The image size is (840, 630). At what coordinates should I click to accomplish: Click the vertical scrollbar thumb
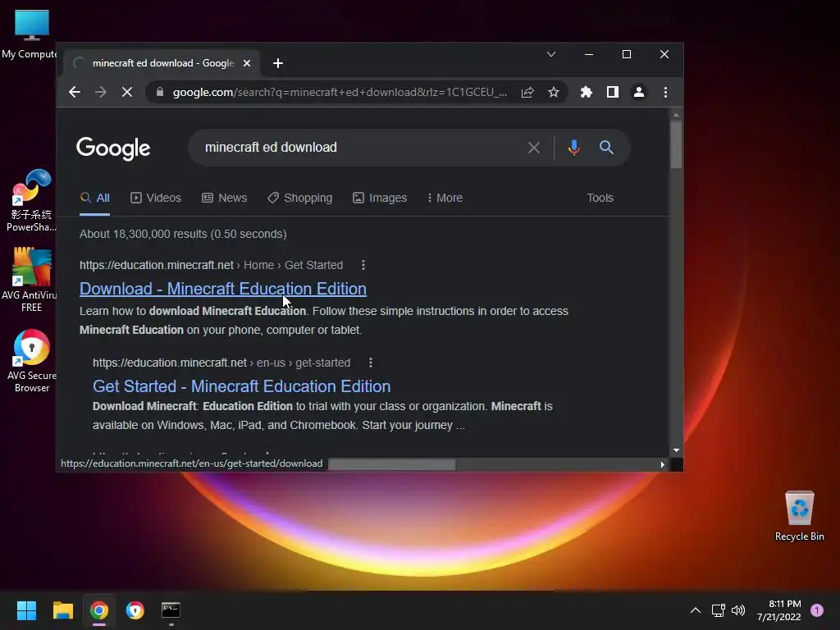[676, 144]
